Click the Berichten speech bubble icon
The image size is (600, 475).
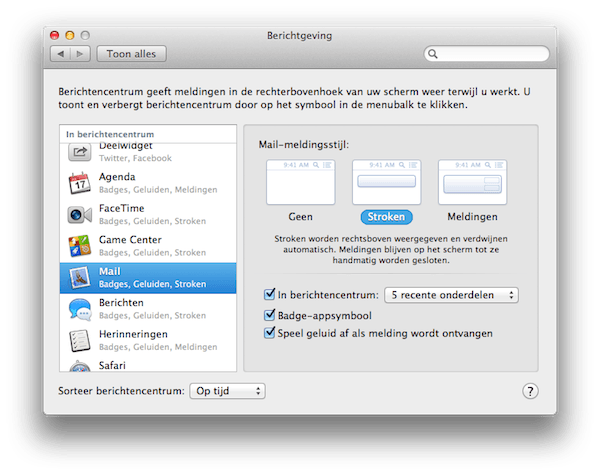[80, 309]
